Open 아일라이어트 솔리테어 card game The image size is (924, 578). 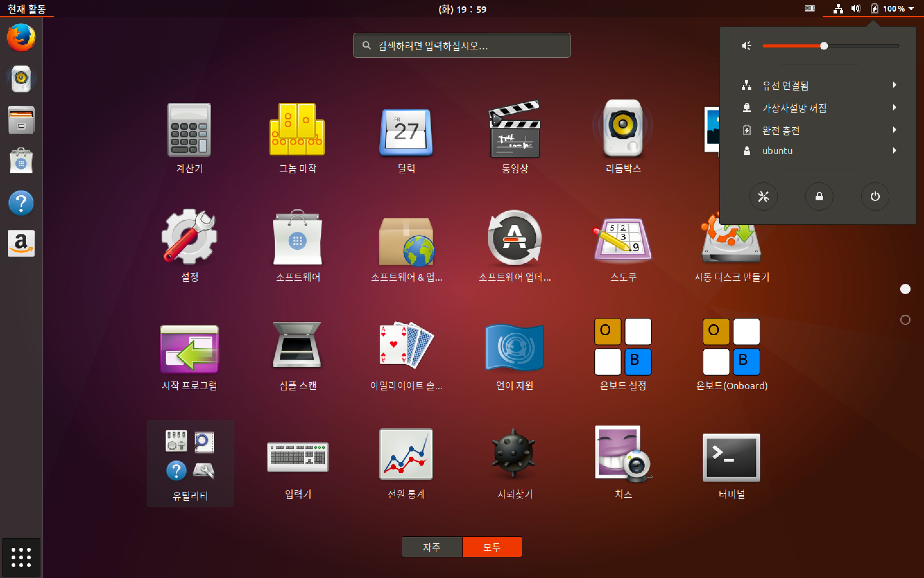pyautogui.click(x=406, y=355)
